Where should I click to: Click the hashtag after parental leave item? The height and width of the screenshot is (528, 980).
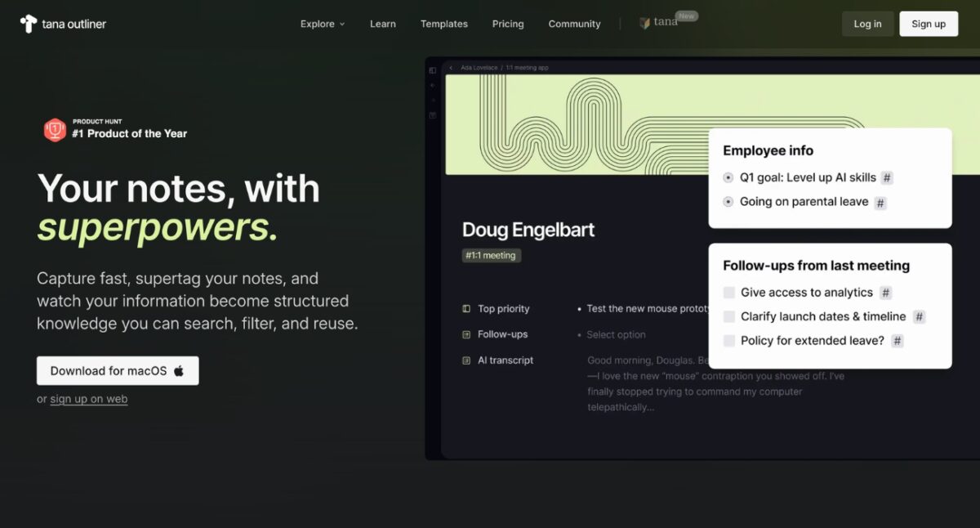coord(880,203)
